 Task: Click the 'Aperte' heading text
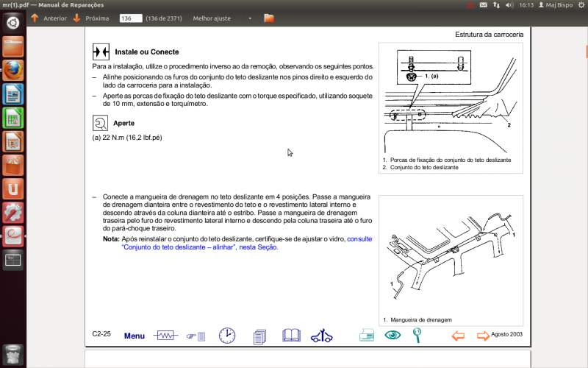123,123
